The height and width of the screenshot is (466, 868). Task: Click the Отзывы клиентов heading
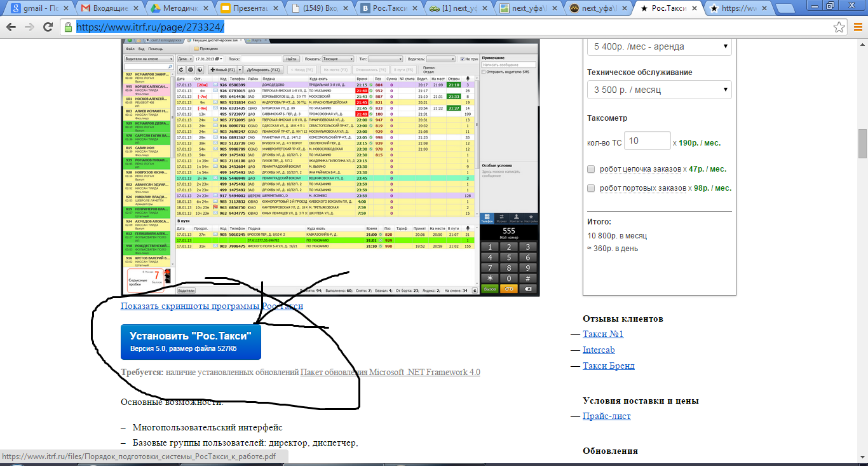point(623,319)
